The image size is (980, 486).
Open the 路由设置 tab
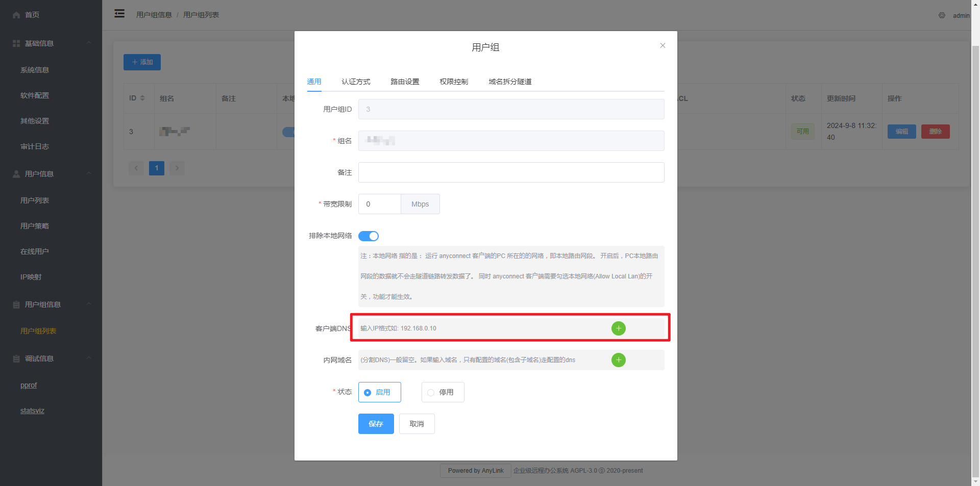pyautogui.click(x=405, y=82)
